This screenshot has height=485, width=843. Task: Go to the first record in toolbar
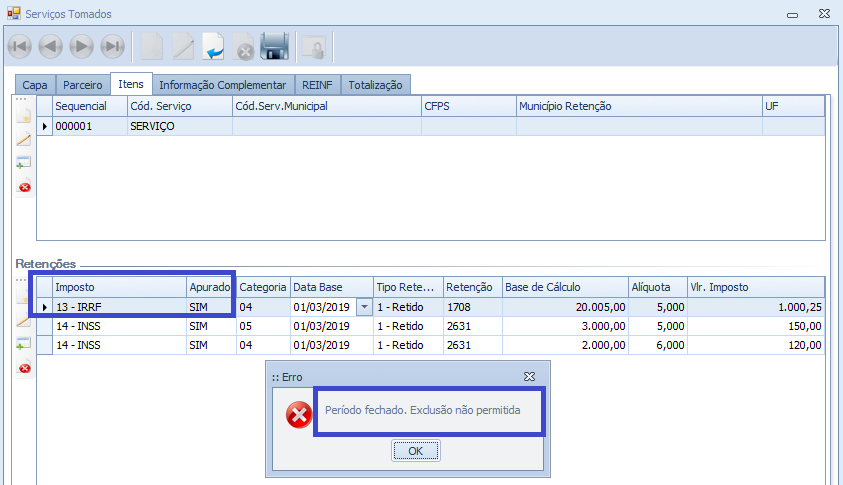pyautogui.click(x=20, y=46)
